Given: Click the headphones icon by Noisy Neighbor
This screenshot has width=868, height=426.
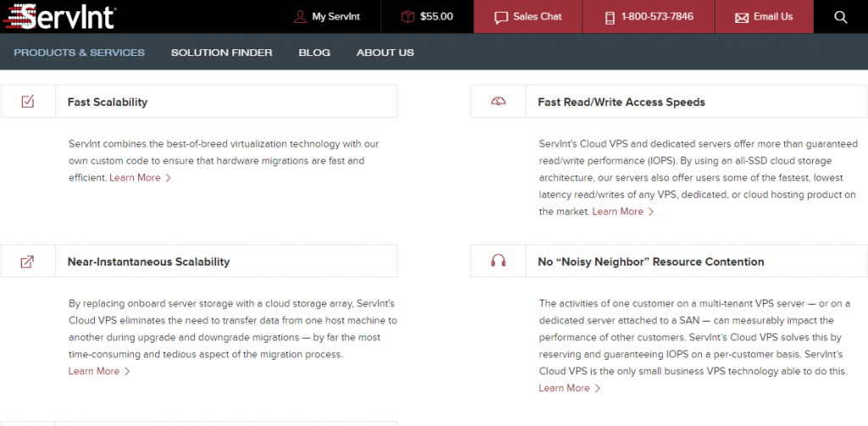Looking at the screenshot, I should [498, 261].
